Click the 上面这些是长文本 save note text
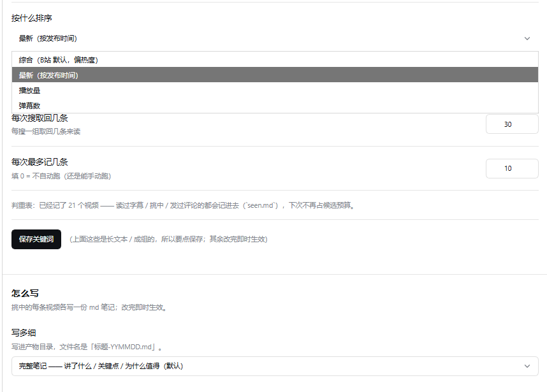This screenshot has width=547, height=392. click(168, 239)
